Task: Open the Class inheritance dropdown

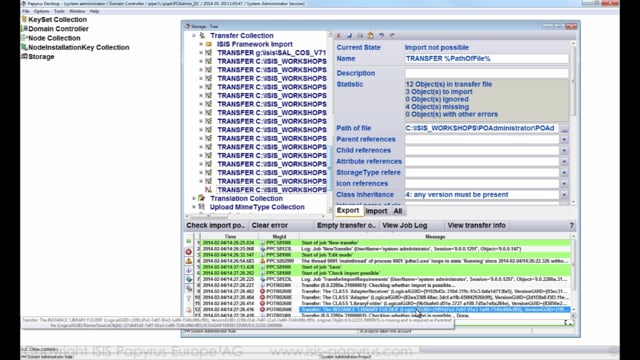Action: [x=564, y=195]
